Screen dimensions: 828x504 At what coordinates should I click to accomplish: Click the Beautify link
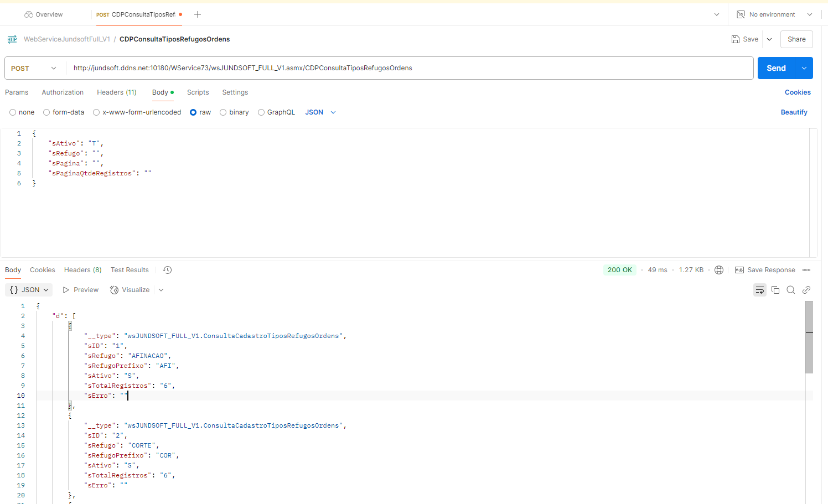(794, 112)
